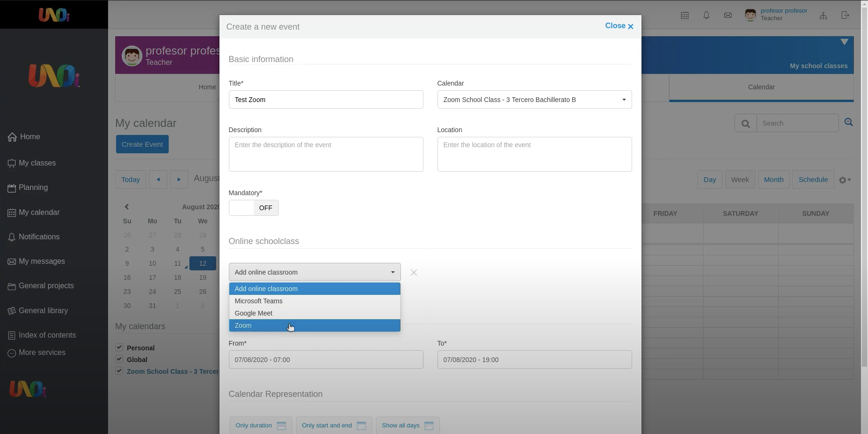Click the logout icon in top bar
Image resolution: width=868 pixels, height=434 pixels.
tap(845, 16)
